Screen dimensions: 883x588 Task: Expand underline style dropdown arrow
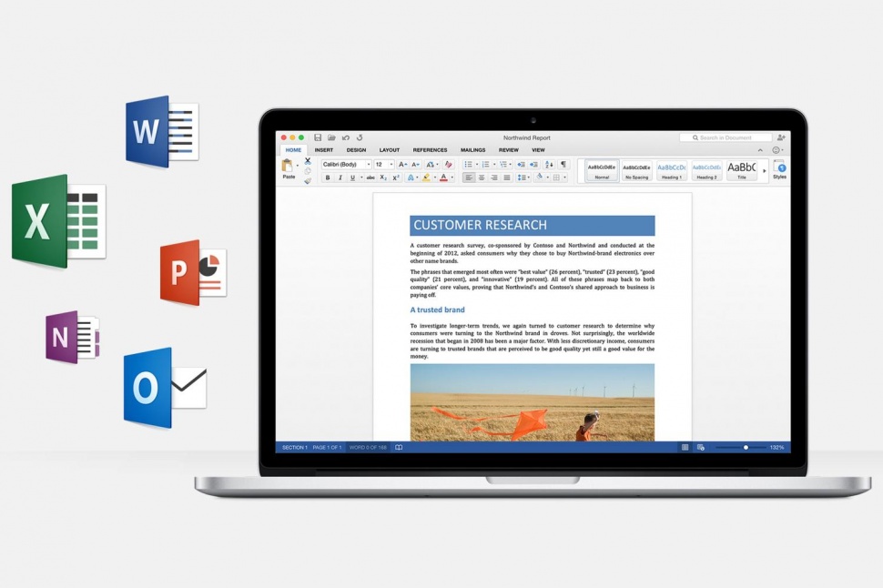point(361,177)
